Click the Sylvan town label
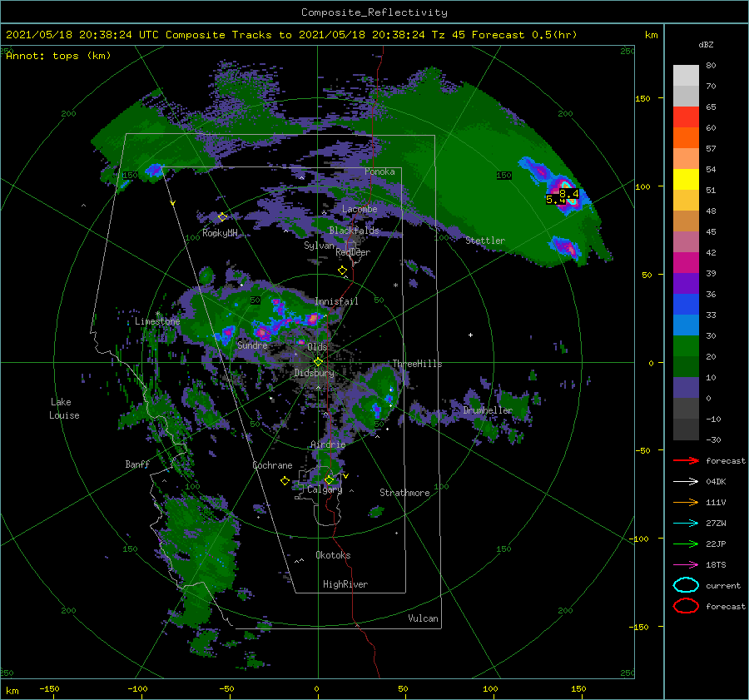Viewport: 749px width, 700px height. 319,246
